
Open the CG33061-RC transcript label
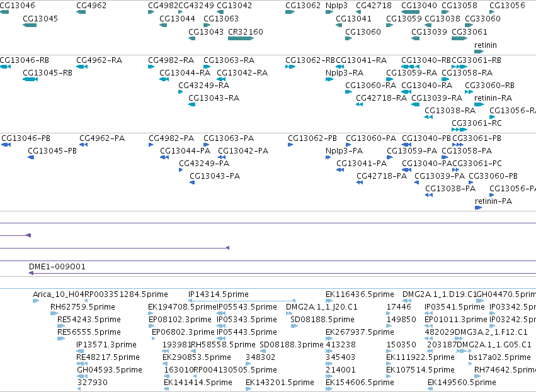[477, 123]
